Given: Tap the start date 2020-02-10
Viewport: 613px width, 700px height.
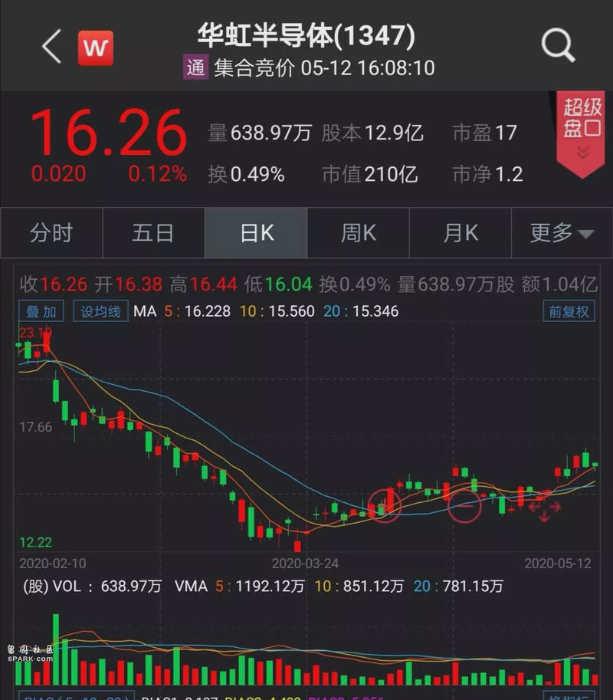Looking at the screenshot, I should pyautogui.click(x=53, y=564).
